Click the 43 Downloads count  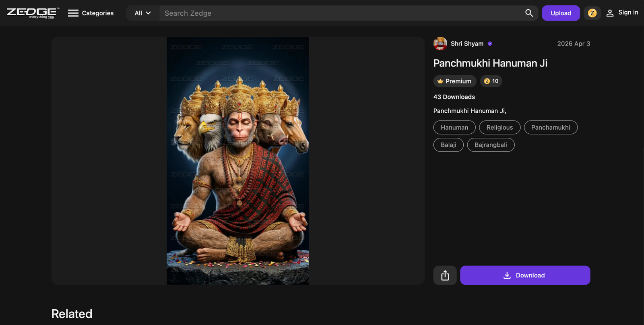[454, 97]
